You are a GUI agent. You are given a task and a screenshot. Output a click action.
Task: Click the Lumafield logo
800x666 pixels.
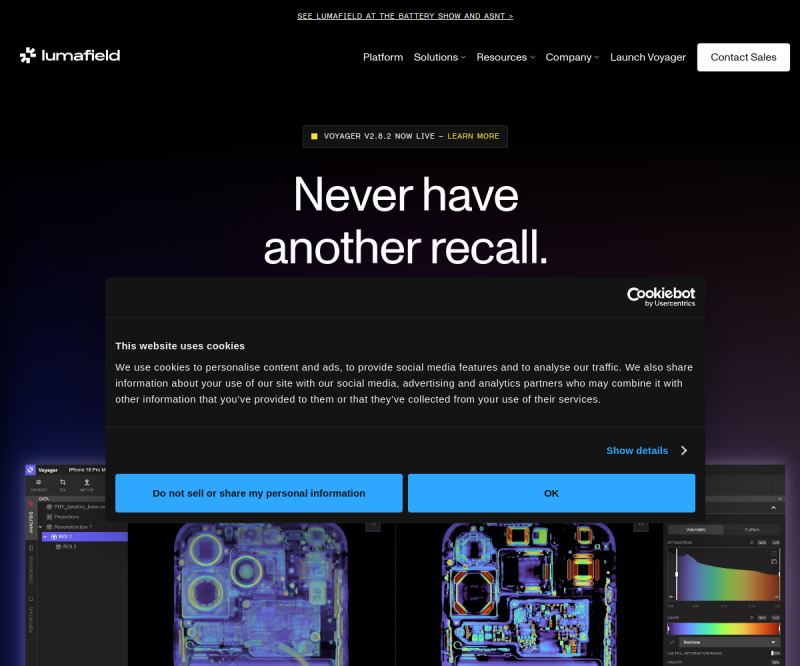point(70,55)
